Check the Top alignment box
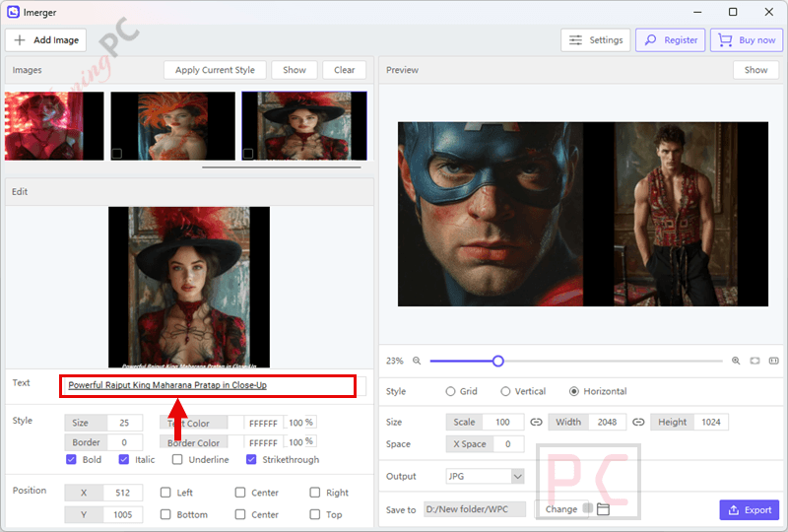 click(x=314, y=514)
